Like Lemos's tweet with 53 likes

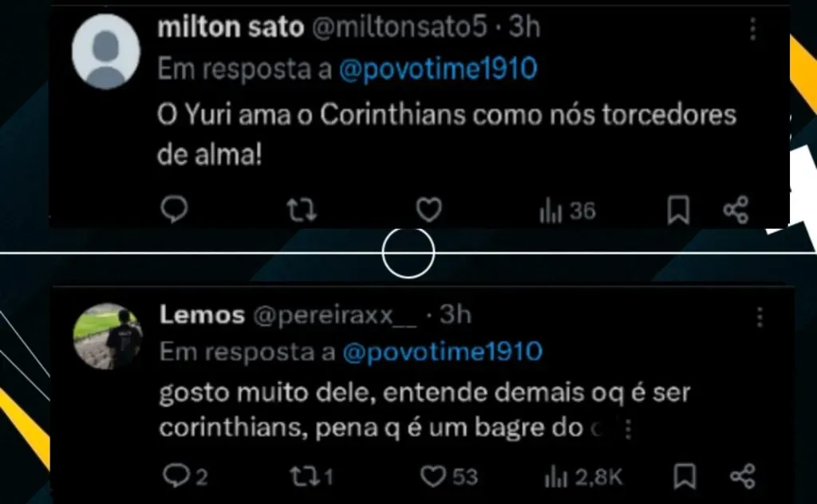click(432, 476)
